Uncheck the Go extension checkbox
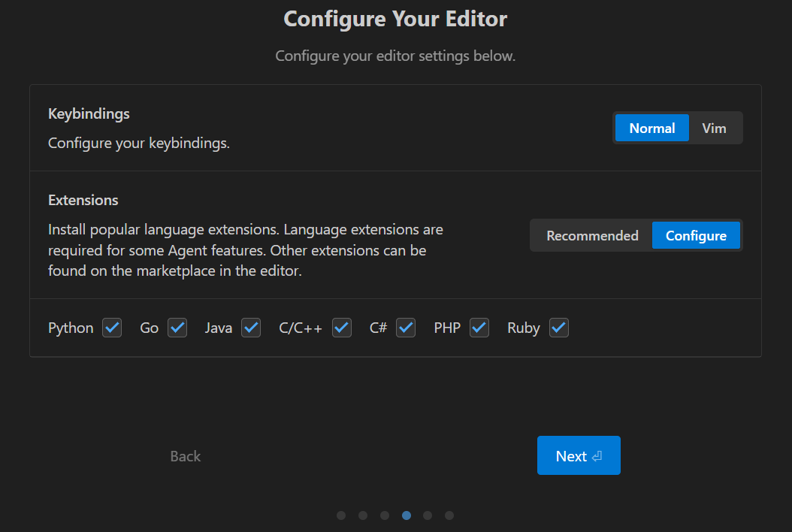The height and width of the screenshot is (532, 792). click(x=177, y=328)
